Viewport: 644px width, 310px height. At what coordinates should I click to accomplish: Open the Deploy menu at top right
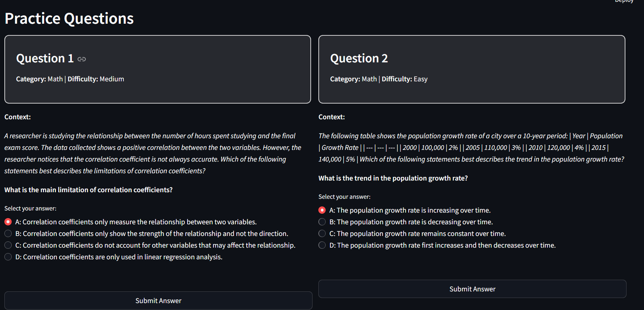pyautogui.click(x=624, y=1)
